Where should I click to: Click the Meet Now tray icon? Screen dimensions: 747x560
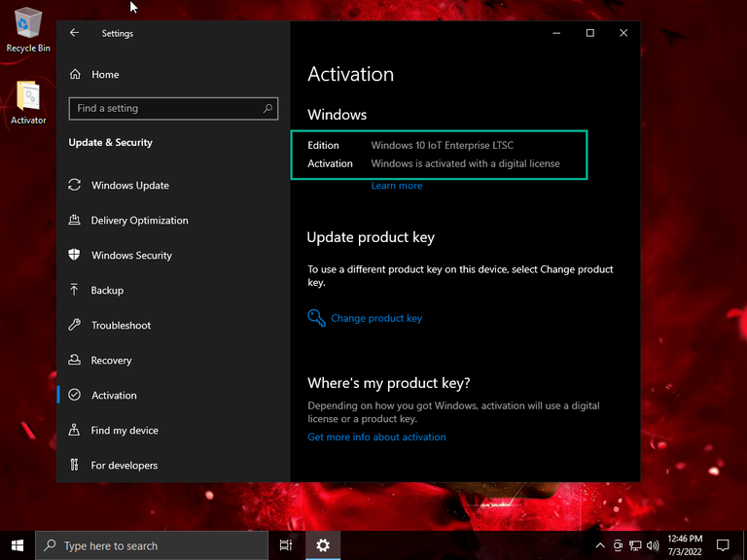pos(618,545)
